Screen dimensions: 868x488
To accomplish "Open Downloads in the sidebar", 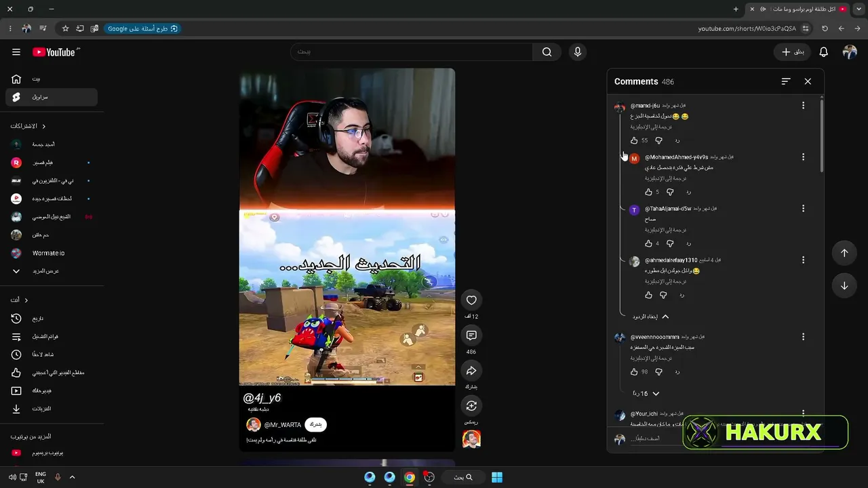I will pyautogui.click(x=52, y=409).
